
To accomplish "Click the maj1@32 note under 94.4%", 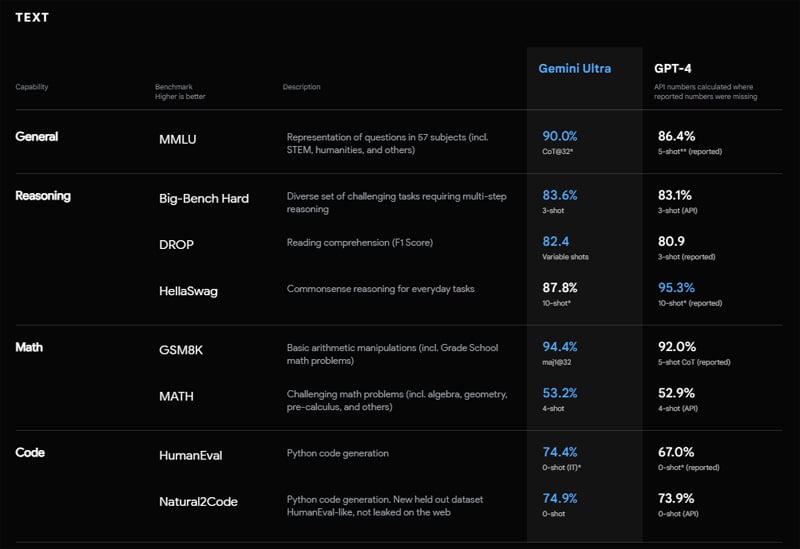I will point(557,362).
